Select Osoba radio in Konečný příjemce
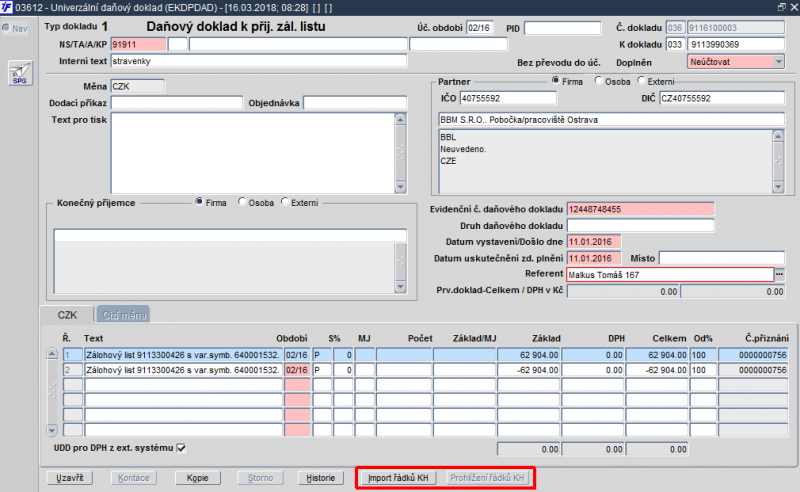800x492 pixels. (242, 202)
